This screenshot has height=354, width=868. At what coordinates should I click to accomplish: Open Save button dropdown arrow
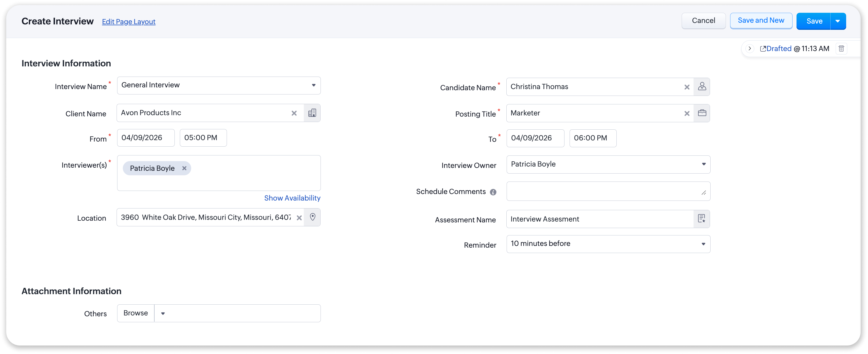(838, 21)
